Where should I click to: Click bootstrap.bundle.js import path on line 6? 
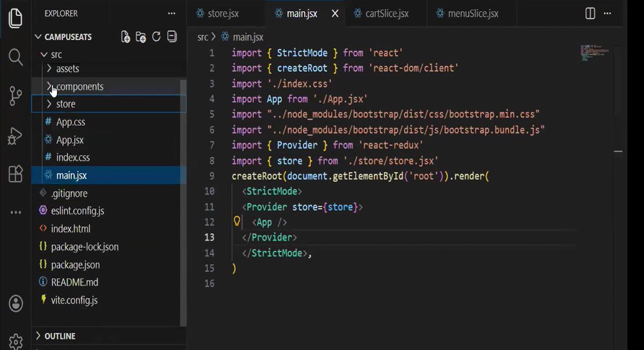[x=406, y=130]
